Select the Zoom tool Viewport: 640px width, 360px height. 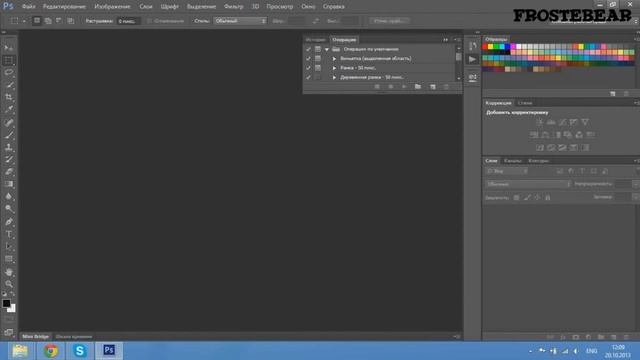coord(9,284)
